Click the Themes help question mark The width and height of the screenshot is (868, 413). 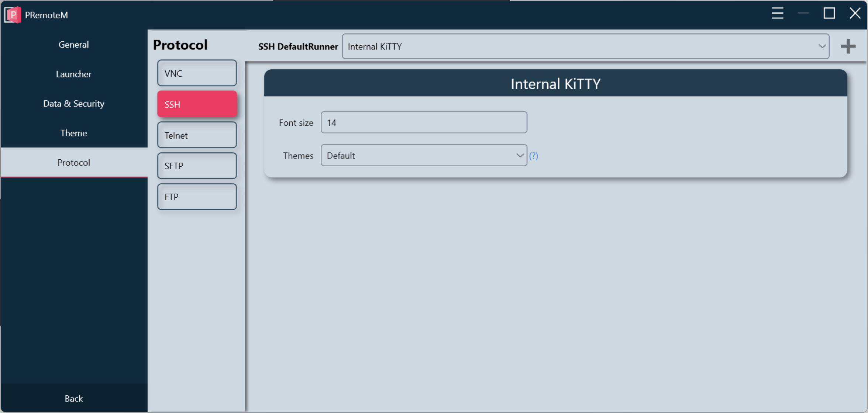tap(533, 156)
